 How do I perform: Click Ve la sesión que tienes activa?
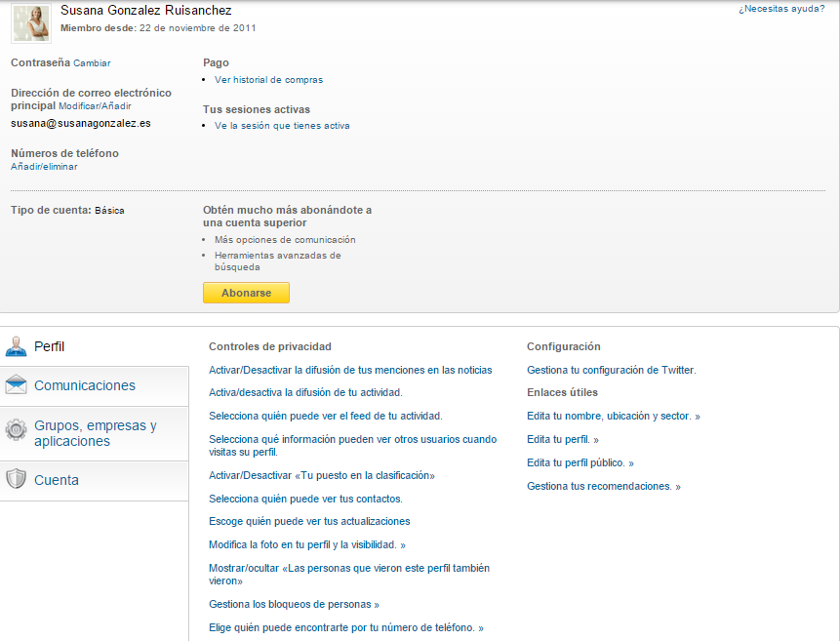pos(282,126)
